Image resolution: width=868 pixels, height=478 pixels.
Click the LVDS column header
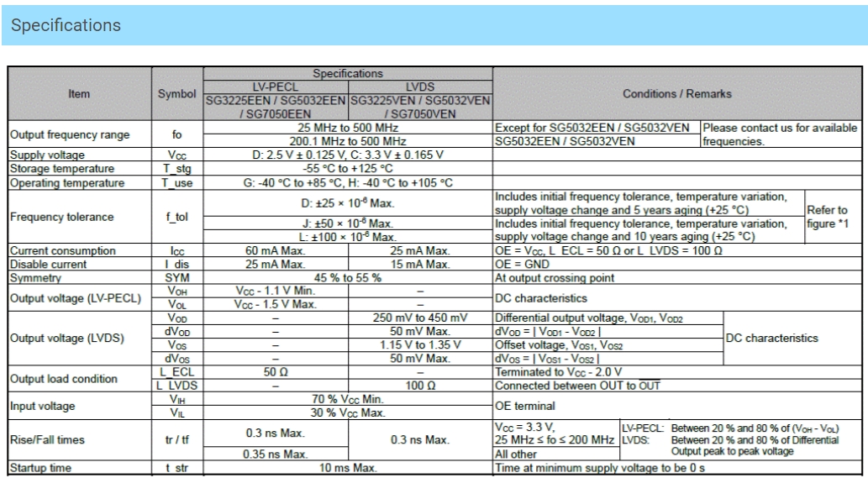point(420,87)
